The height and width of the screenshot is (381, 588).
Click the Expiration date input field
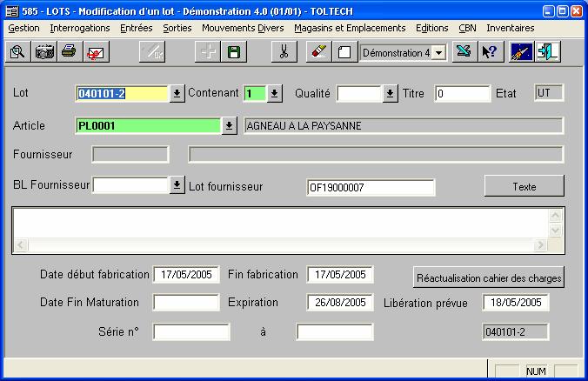(339, 303)
